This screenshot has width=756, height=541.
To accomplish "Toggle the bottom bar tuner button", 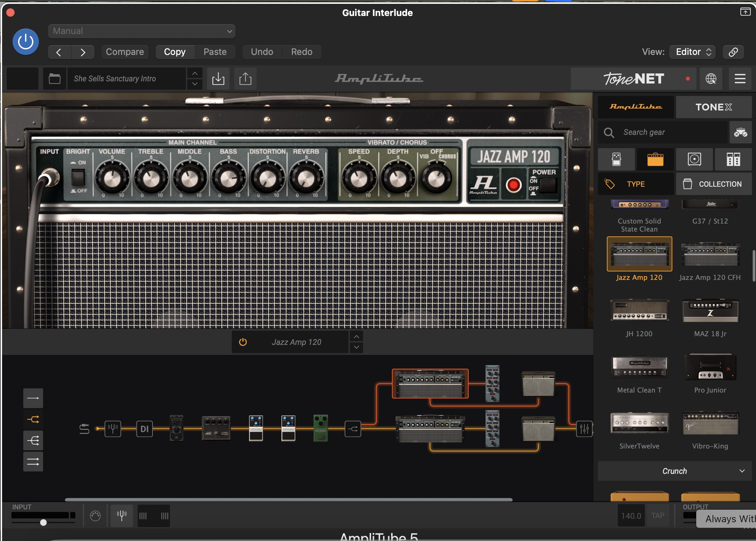I will (122, 516).
